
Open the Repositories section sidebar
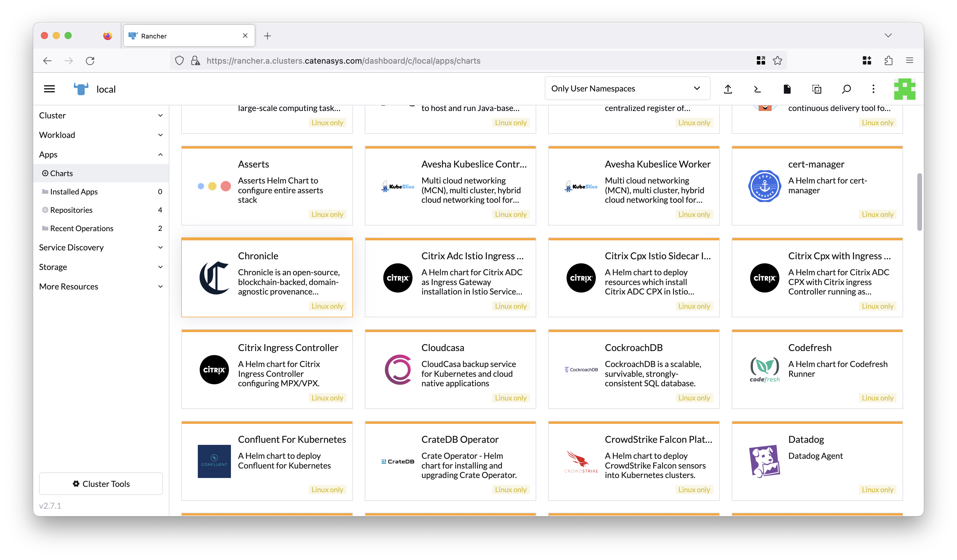click(71, 209)
